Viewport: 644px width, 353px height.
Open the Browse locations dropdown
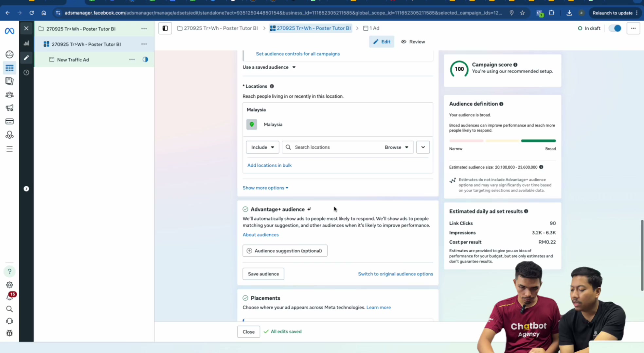(x=397, y=147)
